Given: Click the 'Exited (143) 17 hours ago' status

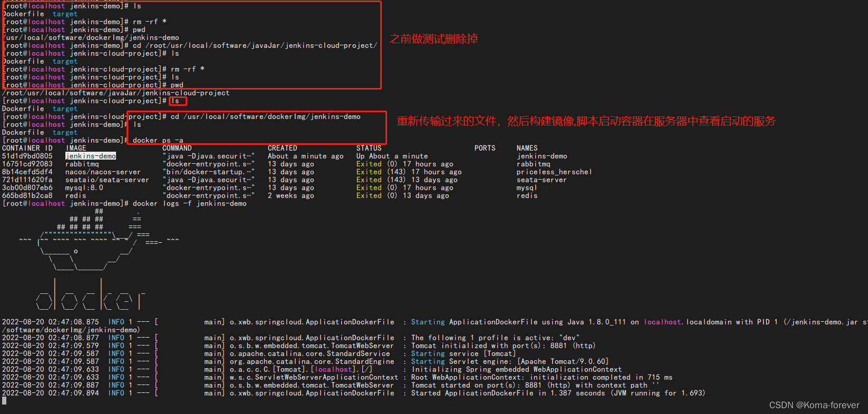Looking at the screenshot, I should (409, 172).
